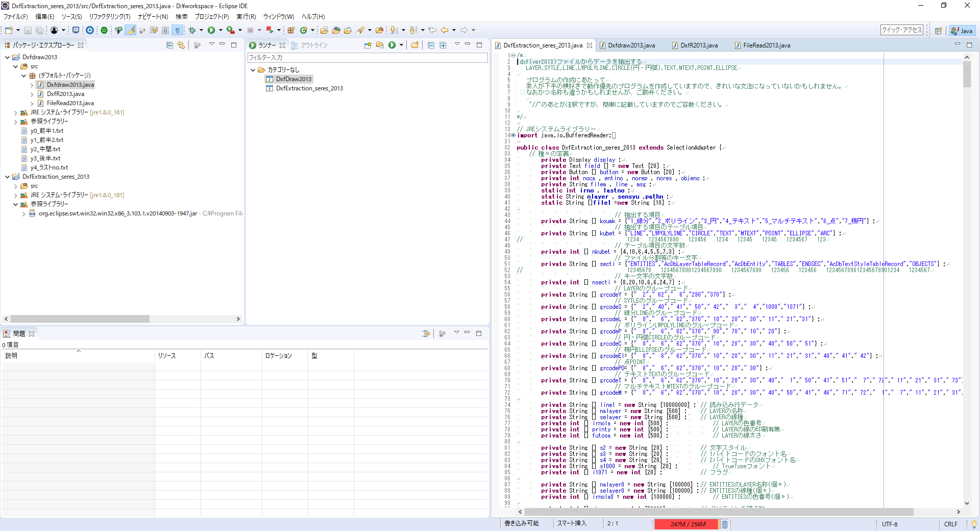This screenshot has width=980, height=531.
Task: Toggle Mark Occurrences highlighter button
Action: (x=131, y=31)
